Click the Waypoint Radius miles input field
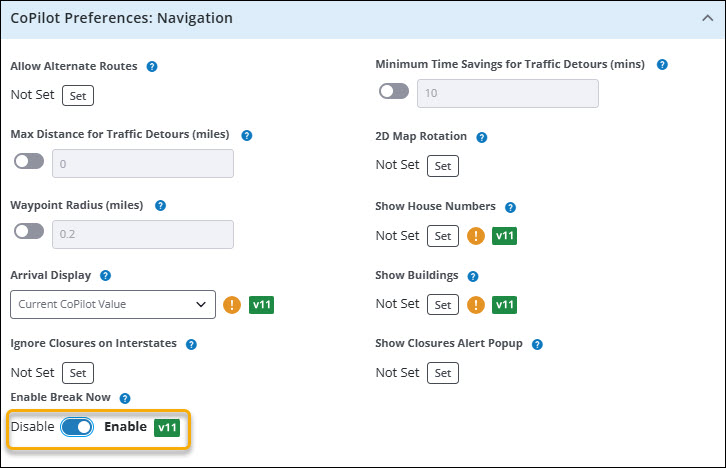The width and height of the screenshot is (726, 468). click(142, 234)
